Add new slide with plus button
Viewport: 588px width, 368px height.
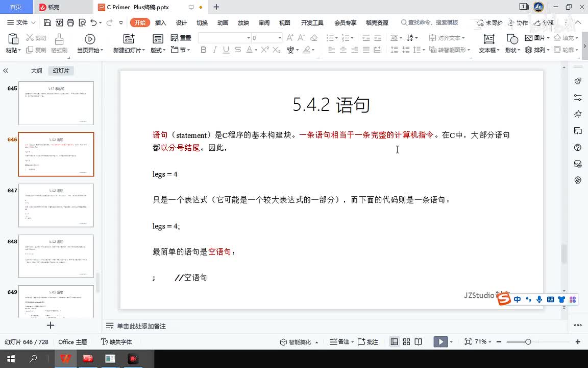(x=50, y=325)
